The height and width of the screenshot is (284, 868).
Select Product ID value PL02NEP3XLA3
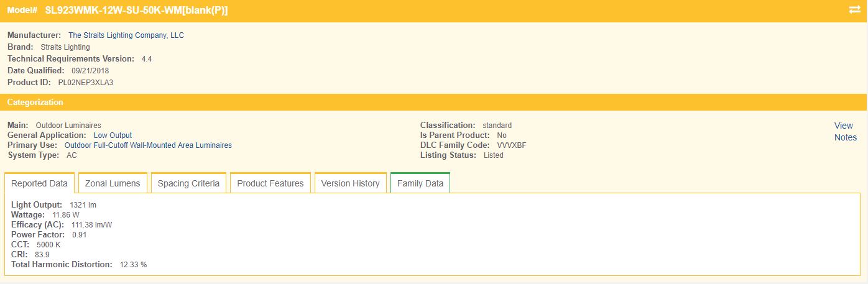pos(86,83)
